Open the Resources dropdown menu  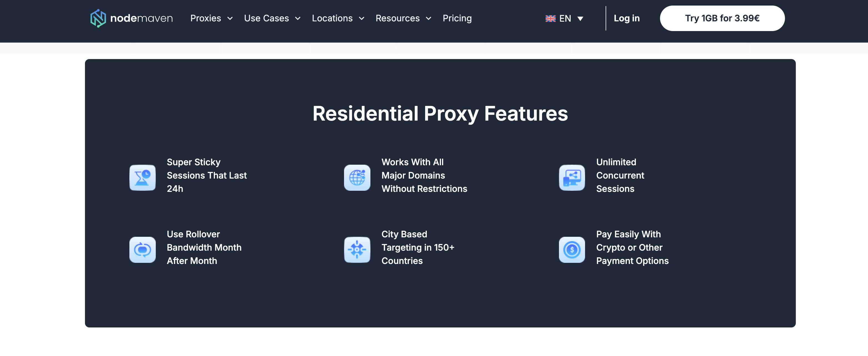[x=403, y=19]
